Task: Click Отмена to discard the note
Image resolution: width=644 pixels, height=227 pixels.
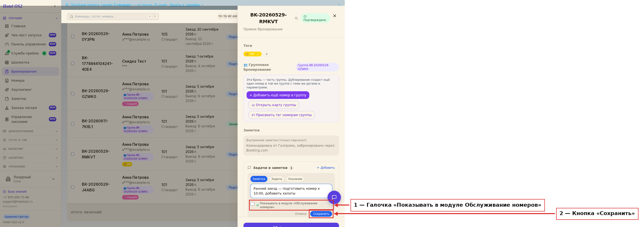Action: pyautogui.click(x=300, y=214)
